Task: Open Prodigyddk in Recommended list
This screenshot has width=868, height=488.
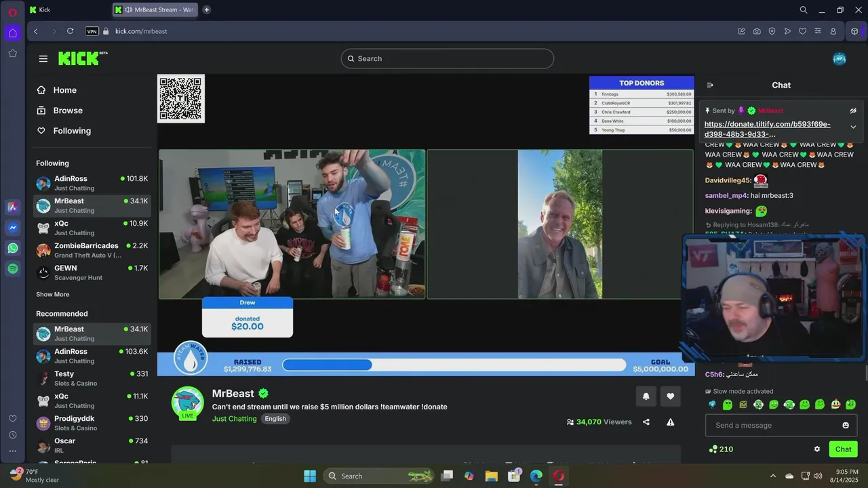Action: 92,423
